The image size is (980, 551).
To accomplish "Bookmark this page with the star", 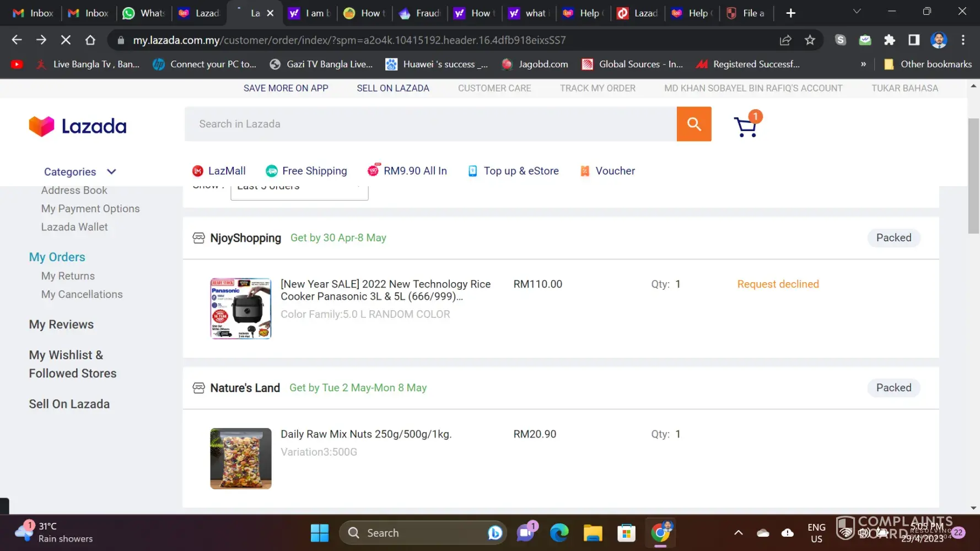I will coord(810,40).
